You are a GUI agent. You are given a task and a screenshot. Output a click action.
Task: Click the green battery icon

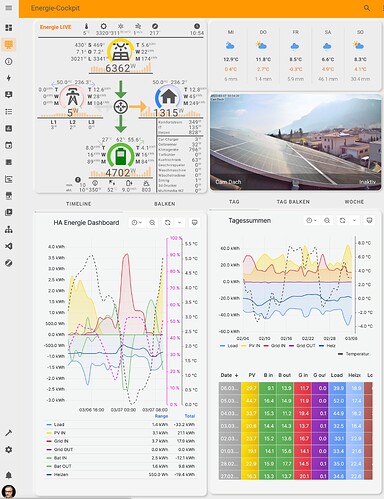pyautogui.click(x=121, y=156)
